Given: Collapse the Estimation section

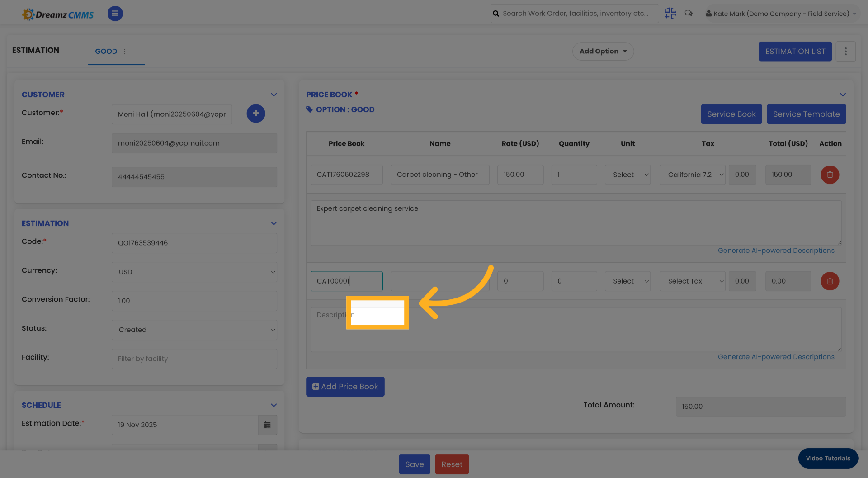Looking at the screenshot, I should point(274,223).
